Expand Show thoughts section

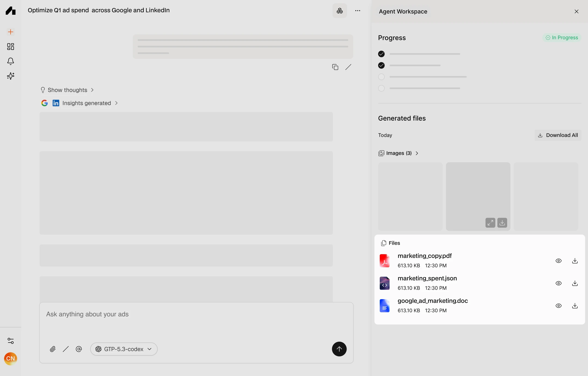click(x=67, y=90)
